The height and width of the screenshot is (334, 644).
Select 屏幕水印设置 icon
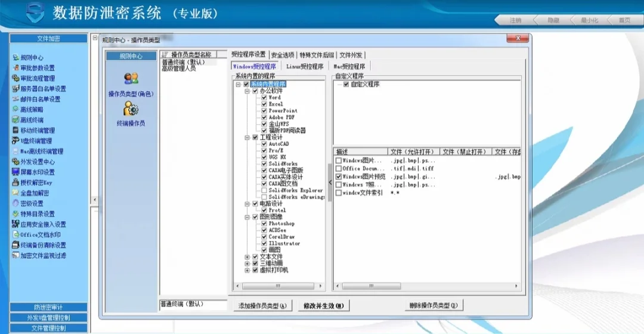16,172
